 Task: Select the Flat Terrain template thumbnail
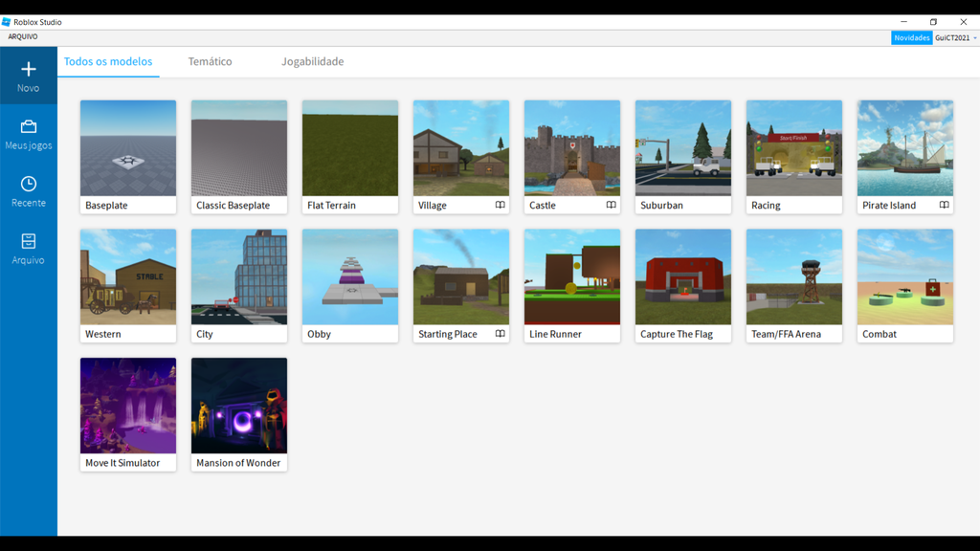pyautogui.click(x=350, y=148)
